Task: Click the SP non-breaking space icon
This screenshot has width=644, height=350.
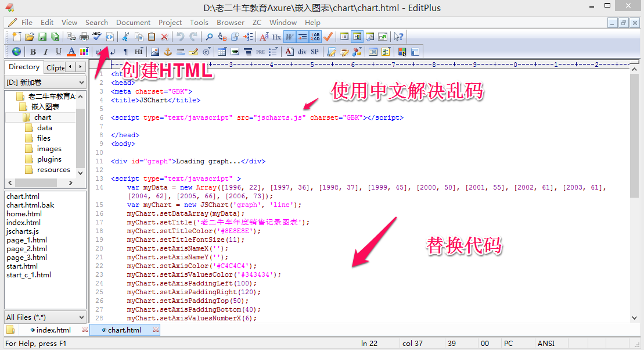Action: click(x=315, y=52)
